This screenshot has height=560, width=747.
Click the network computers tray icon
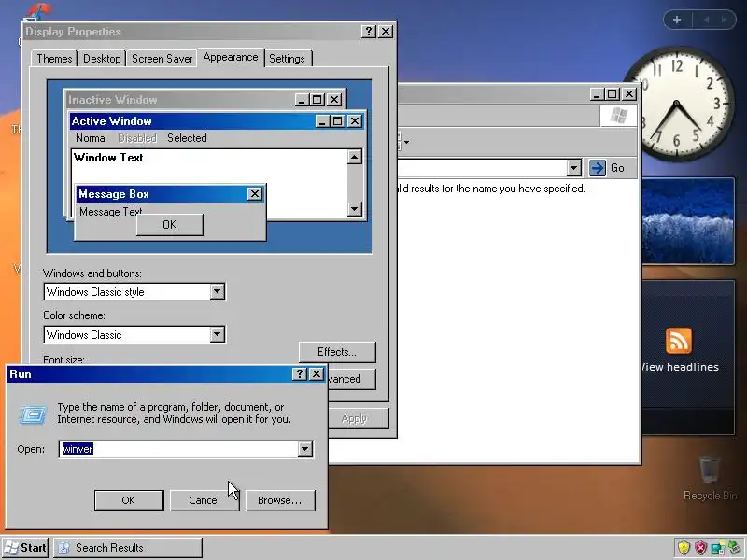[717, 548]
